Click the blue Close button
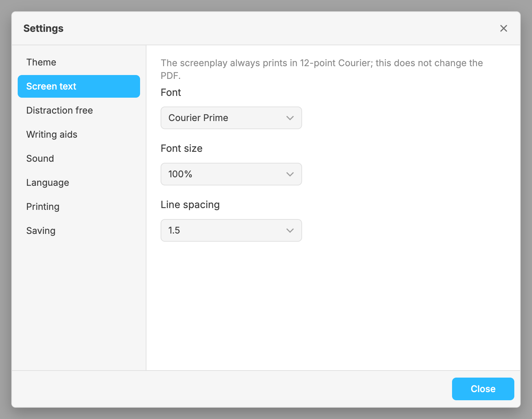Image resolution: width=532 pixels, height=419 pixels. (x=483, y=389)
